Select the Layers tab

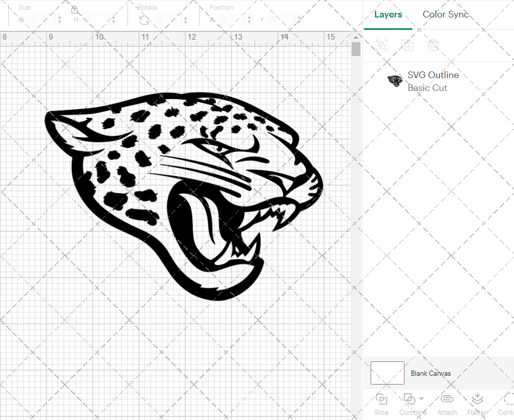[x=388, y=14]
